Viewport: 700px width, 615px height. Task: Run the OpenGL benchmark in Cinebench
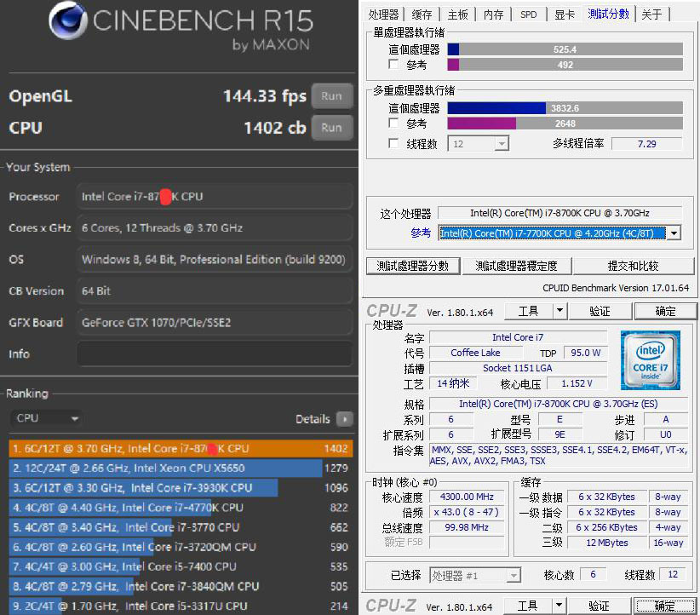pos(332,96)
